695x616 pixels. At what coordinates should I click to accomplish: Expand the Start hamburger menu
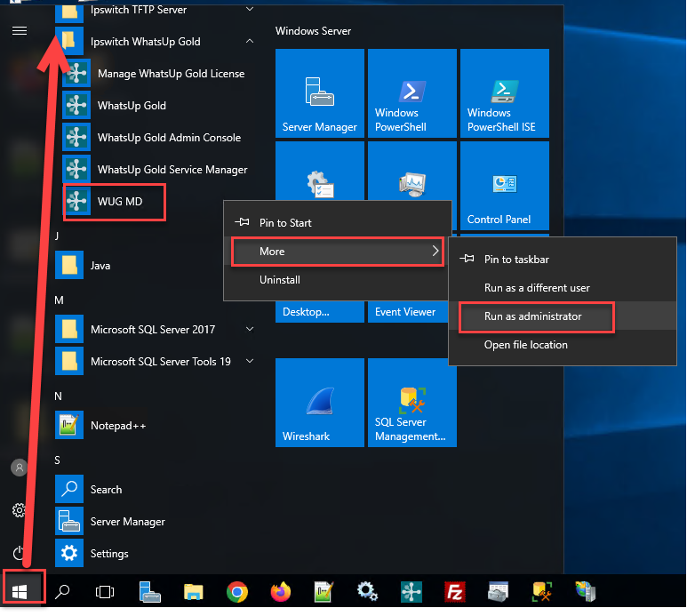[20, 31]
